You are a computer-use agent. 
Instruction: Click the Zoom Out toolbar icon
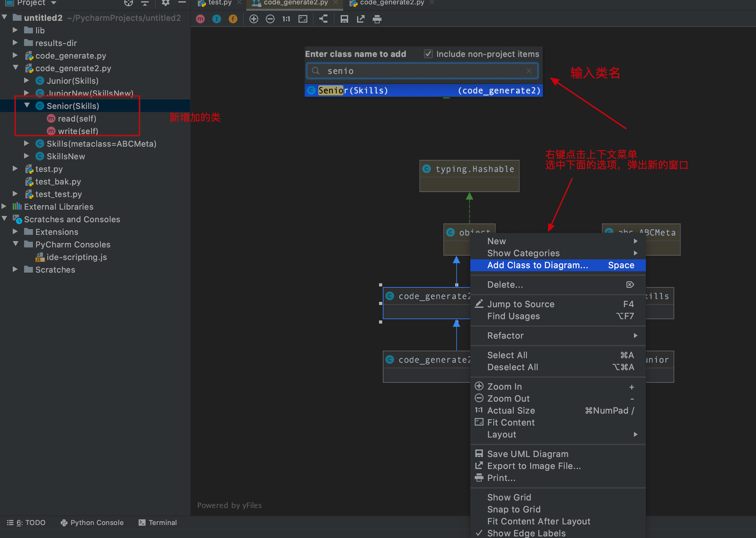pyautogui.click(x=270, y=19)
